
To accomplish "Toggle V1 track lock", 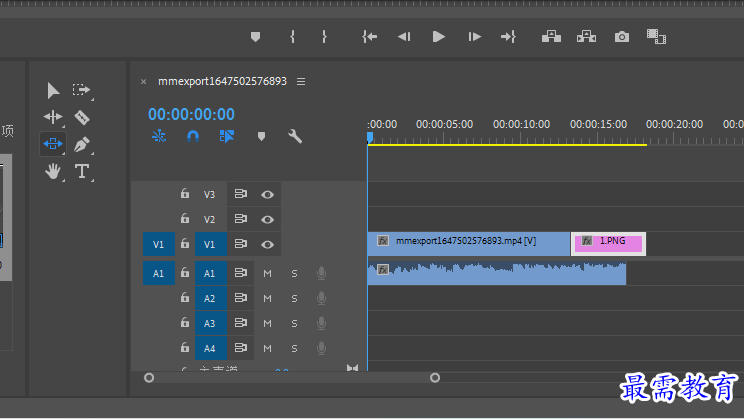I will (185, 244).
